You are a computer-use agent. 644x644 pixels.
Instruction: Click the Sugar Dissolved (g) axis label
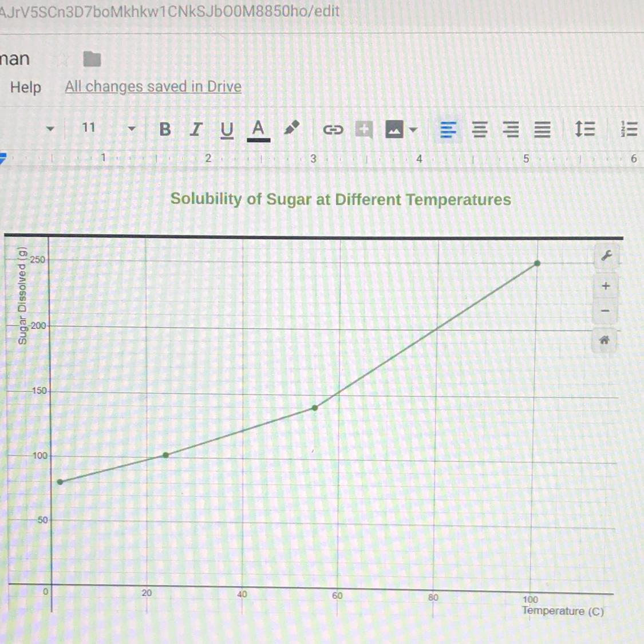(22, 296)
